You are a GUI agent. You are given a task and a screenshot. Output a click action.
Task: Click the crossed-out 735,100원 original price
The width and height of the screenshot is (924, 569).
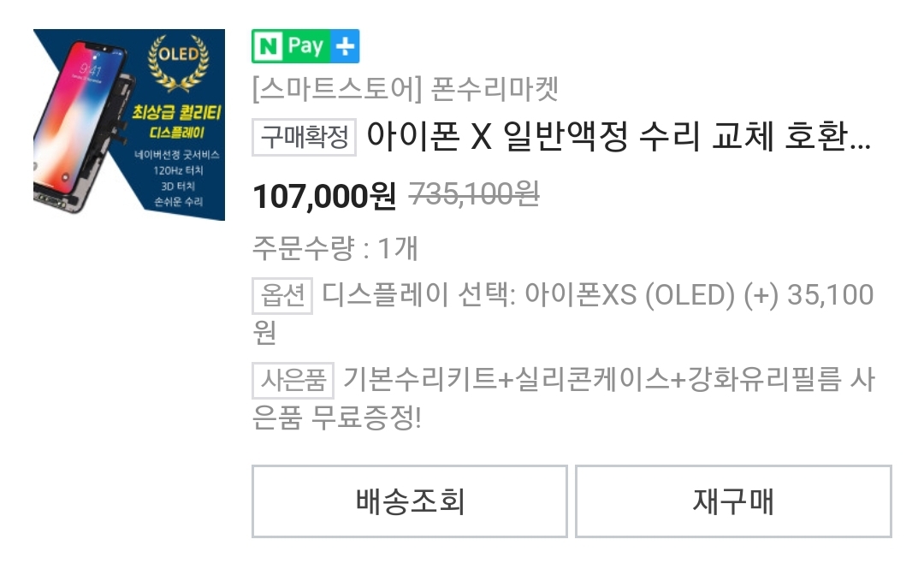point(474,194)
